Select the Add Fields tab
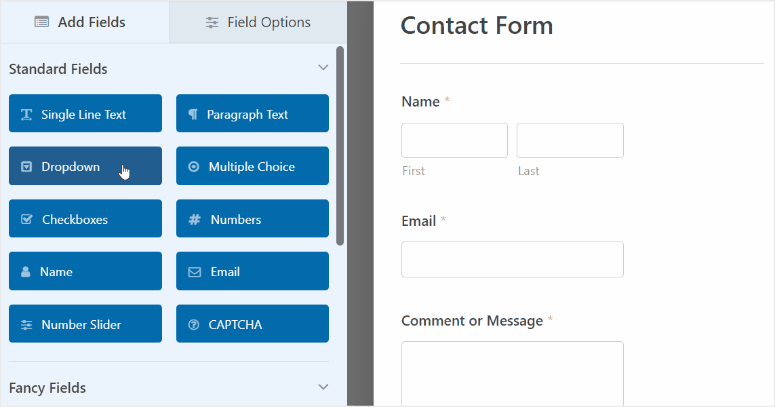 pyautogui.click(x=84, y=22)
